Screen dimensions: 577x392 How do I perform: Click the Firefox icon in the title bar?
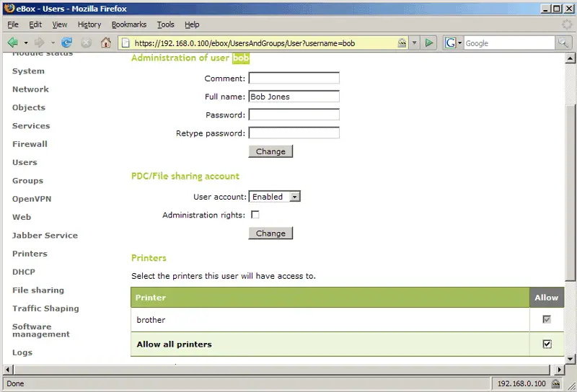click(x=9, y=8)
